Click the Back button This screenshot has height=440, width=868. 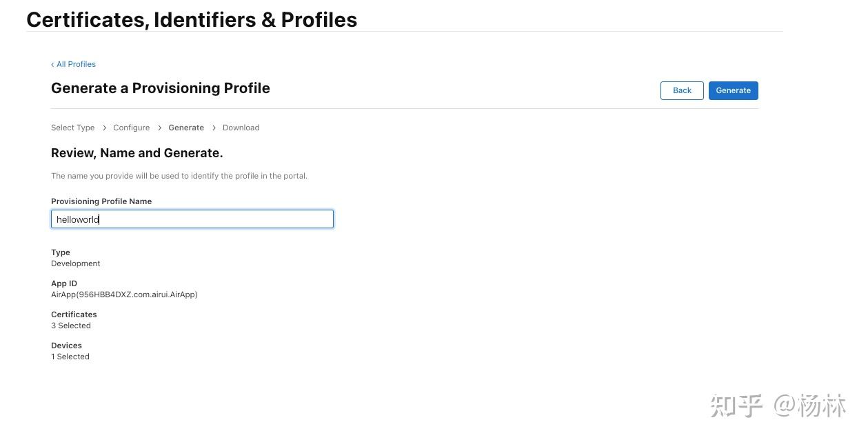(682, 90)
